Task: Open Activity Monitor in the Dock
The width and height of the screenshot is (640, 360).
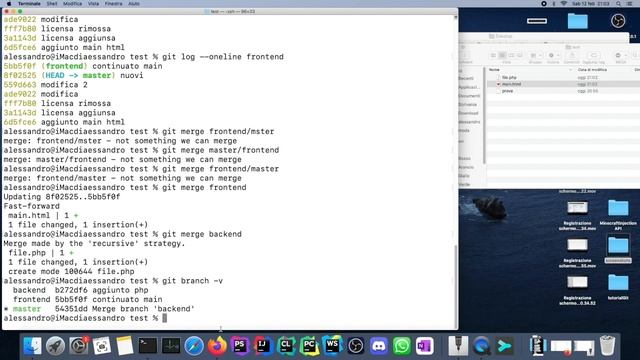Action: pyautogui.click(x=171, y=346)
